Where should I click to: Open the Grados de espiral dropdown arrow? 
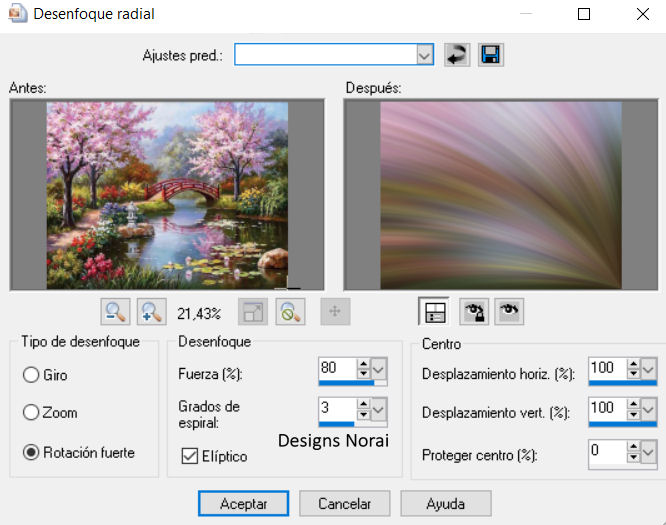[378, 409]
